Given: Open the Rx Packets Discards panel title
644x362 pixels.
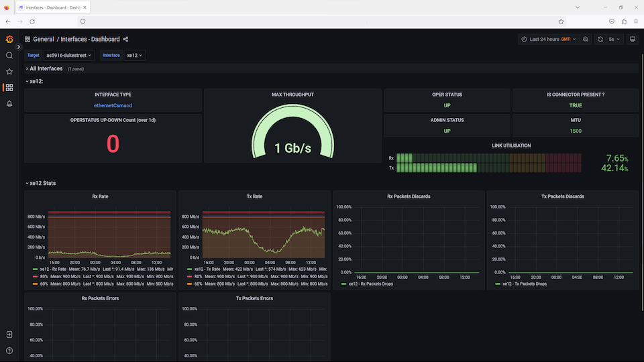Looking at the screenshot, I should 409,196.
